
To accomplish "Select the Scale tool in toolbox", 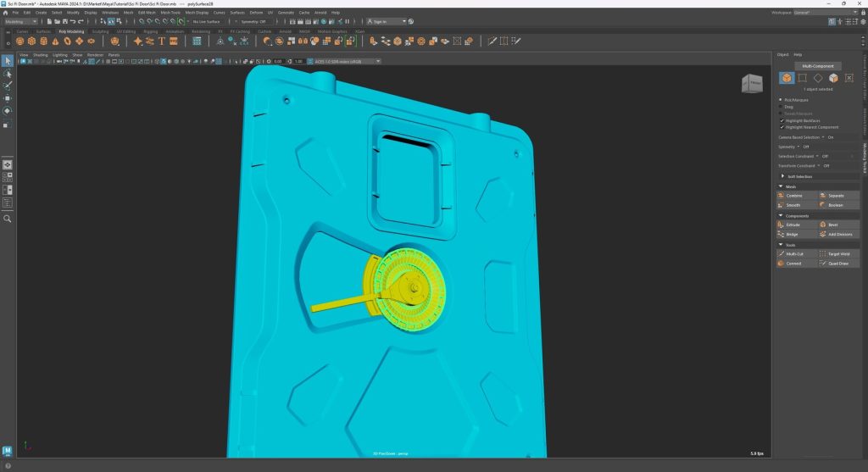I will pyautogui.click(x=7, y=124).
